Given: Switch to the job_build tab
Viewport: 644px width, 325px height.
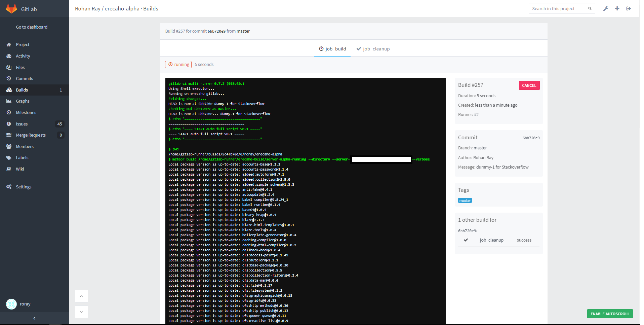Looking at the screenshot, I should click(332, 49).
